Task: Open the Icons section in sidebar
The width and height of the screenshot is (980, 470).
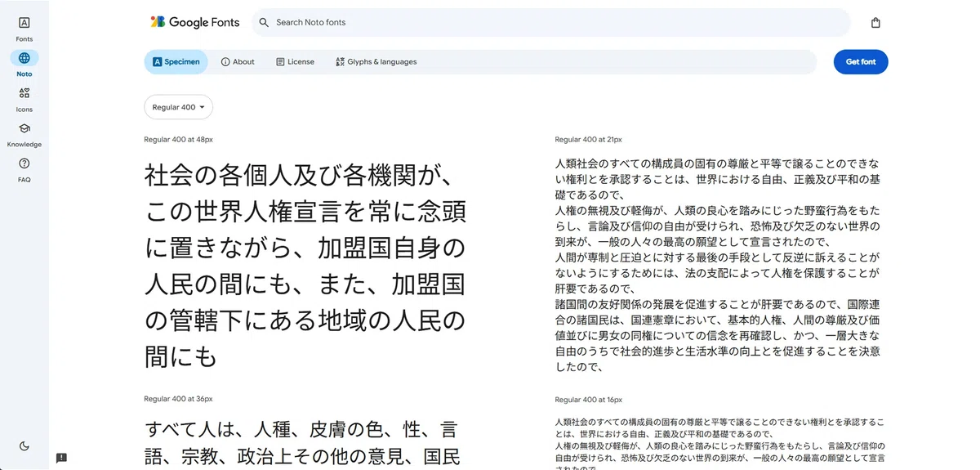Action: coord(24,99)
